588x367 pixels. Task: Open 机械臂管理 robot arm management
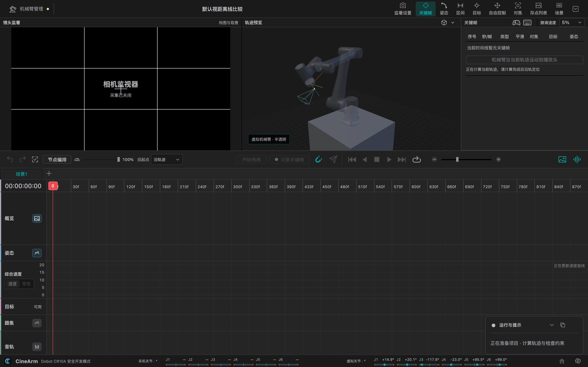coord(26,9)
